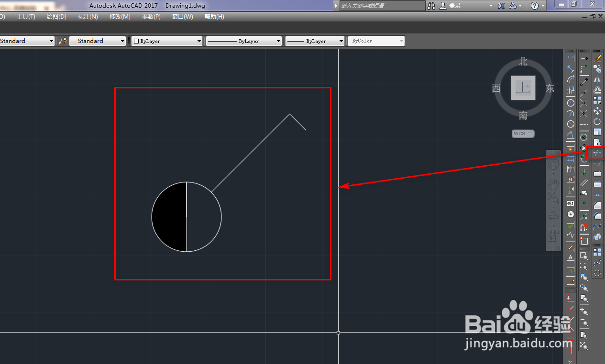Select the Scale tool
The image size is (605, 364).
(597, 132)
